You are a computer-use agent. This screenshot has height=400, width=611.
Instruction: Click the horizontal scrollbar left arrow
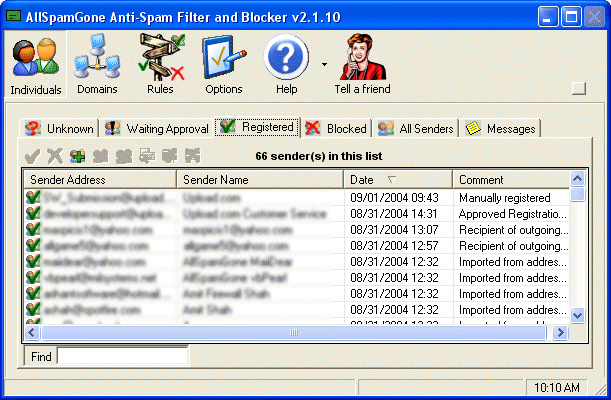point(32,333)
